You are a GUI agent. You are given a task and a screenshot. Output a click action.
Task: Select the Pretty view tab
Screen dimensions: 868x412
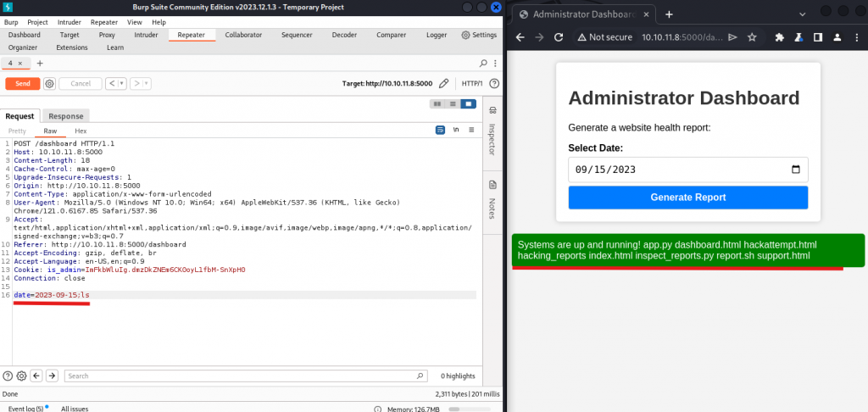(17, 131)
